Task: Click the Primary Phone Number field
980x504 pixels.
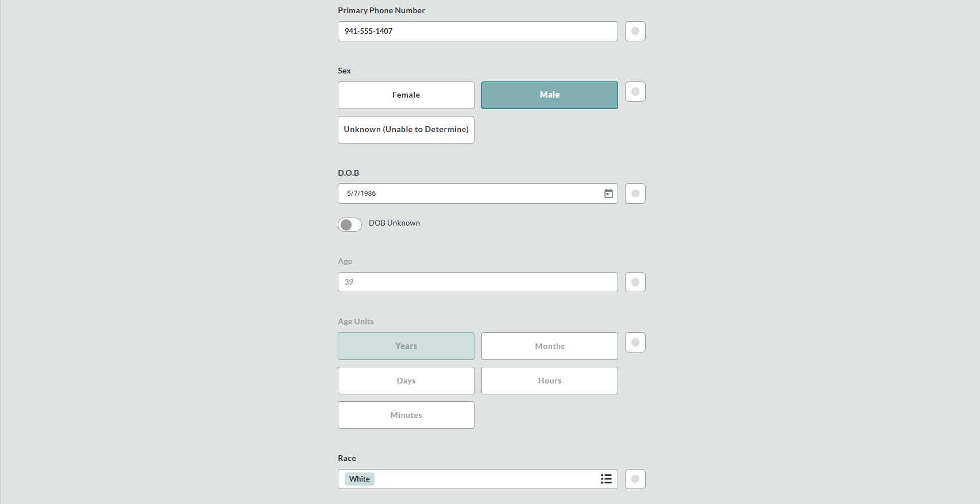Action: click(477, 31)
